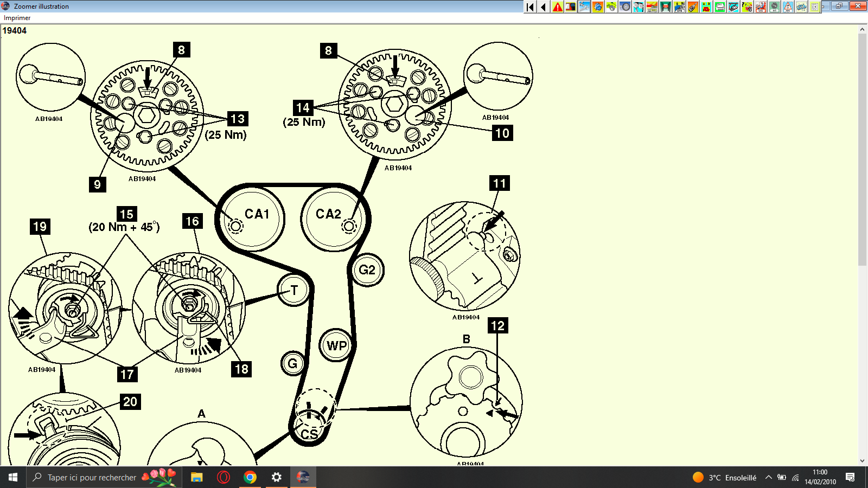This screenshot has width=868, height=488.
Task: Go back to the previous illustration
Action: click(544, 7)
